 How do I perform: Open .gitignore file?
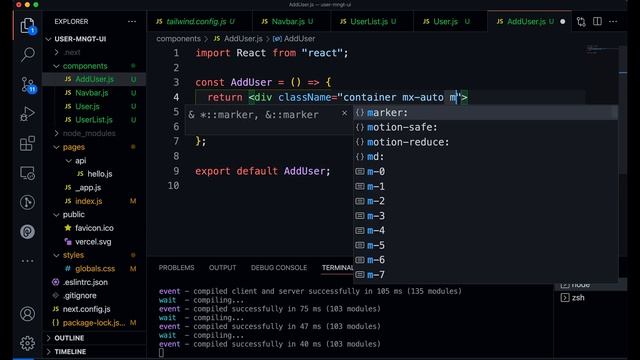click(x=94, y=296)
